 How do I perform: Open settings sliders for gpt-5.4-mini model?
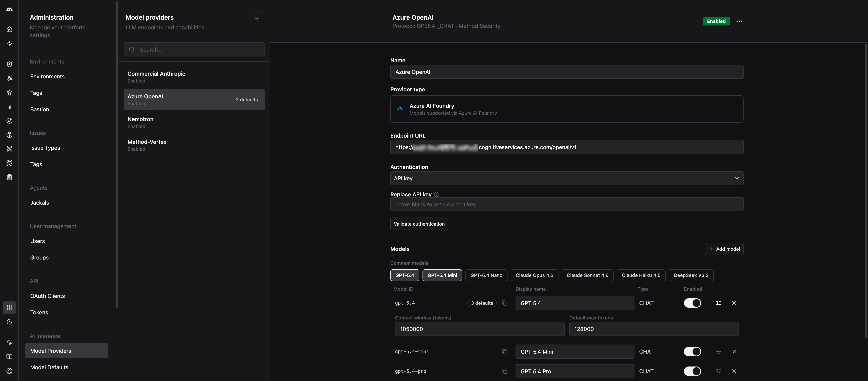pos(718,351)
